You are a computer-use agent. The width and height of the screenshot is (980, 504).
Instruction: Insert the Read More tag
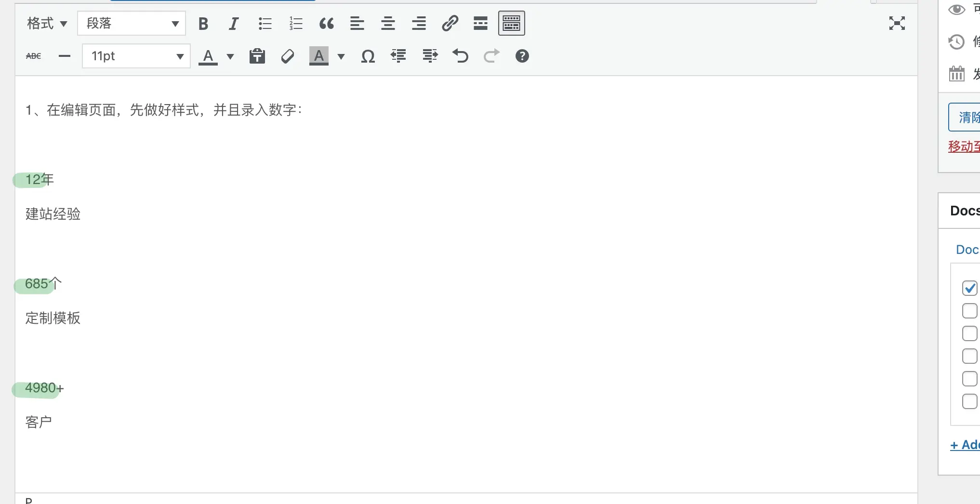(x=480, y=24)
